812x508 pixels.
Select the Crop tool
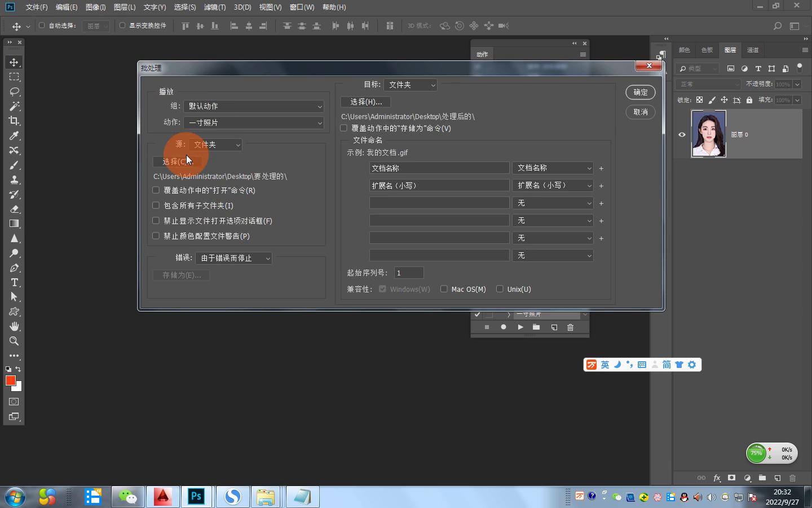[x=14, y=121]
